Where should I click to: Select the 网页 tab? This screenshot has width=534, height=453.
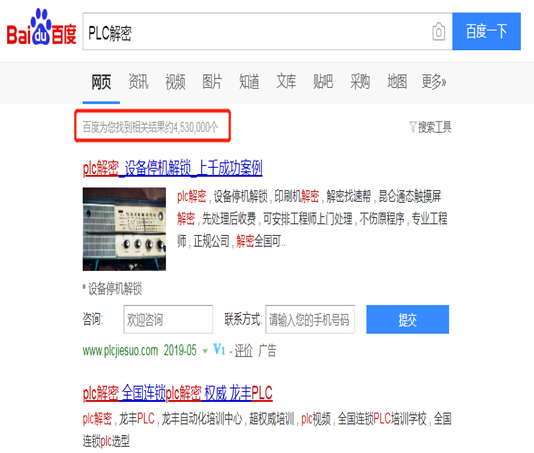click(x=101, y=82)
